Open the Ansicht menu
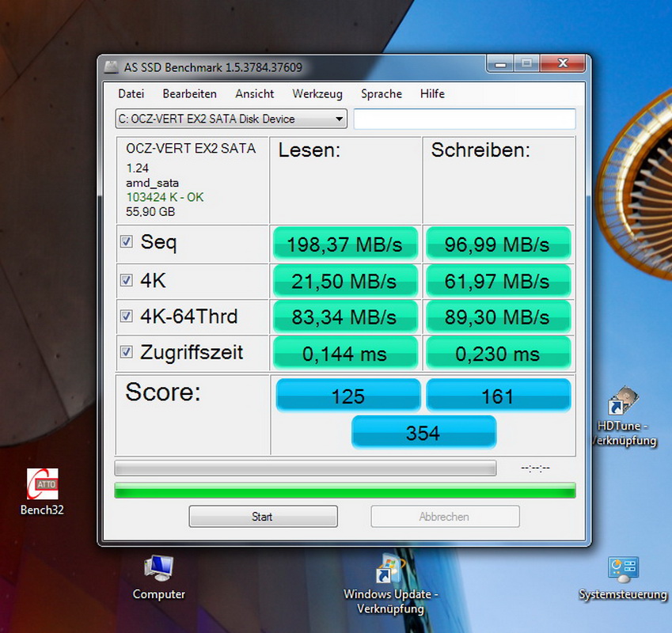Viewport: 672px width, 633px height. (255, 93)
